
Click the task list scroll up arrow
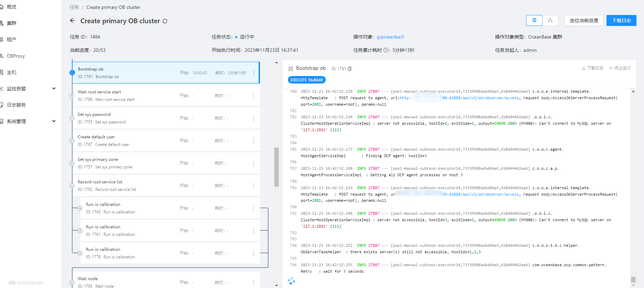tap(276, 63)
